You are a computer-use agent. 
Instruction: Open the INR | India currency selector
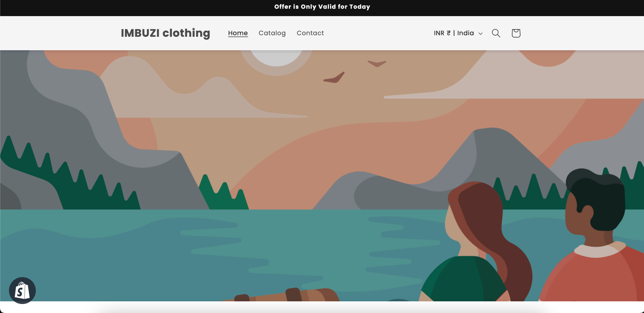click(x=458, y=33)
